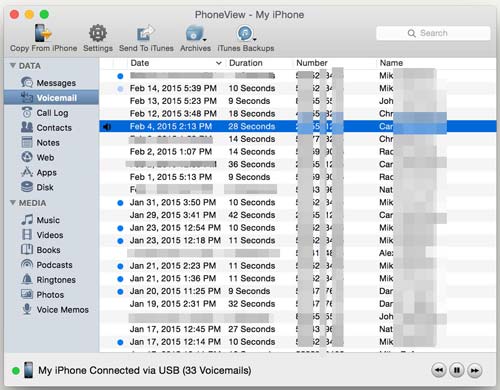Open the Archives folder dropdown
This screenshot has height=390, width=500.
[196, 33]
